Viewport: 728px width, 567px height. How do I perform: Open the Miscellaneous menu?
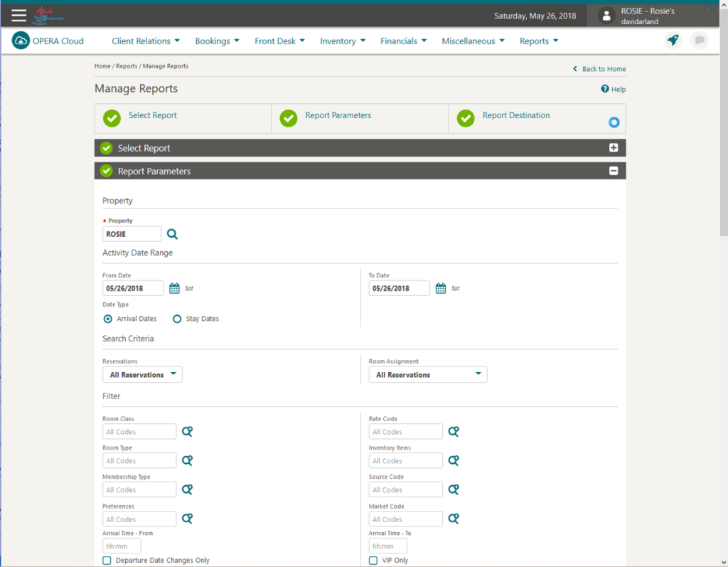[x=473, y=41]
